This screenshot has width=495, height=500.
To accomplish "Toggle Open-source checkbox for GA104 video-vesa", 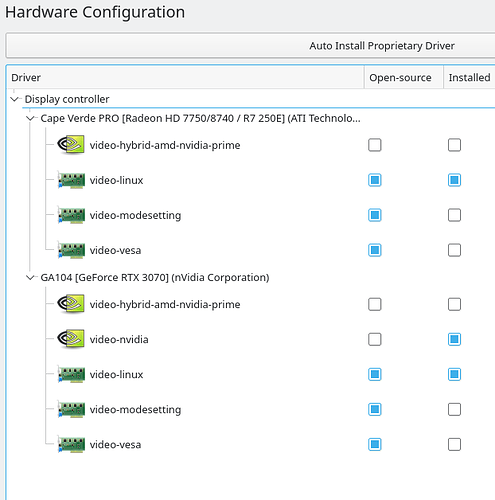I will [375, 444].
